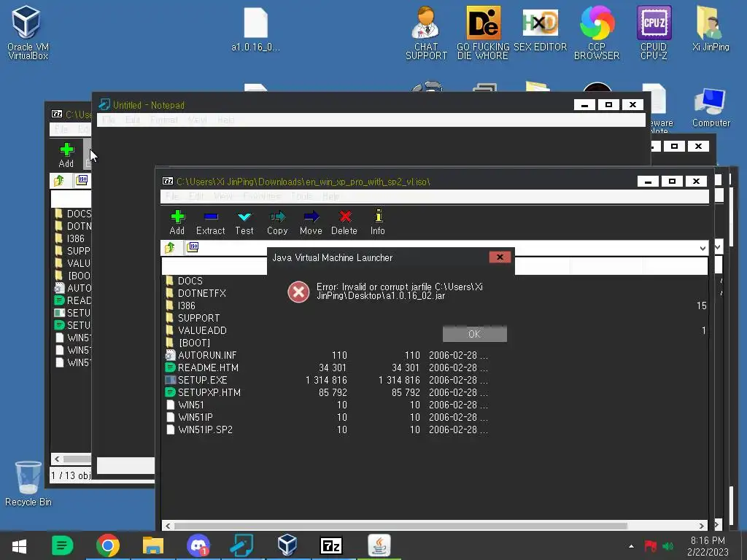Open File Explorer from the taskbar
Viewport: 747px width, 560px height.
(x=153, y=545)
